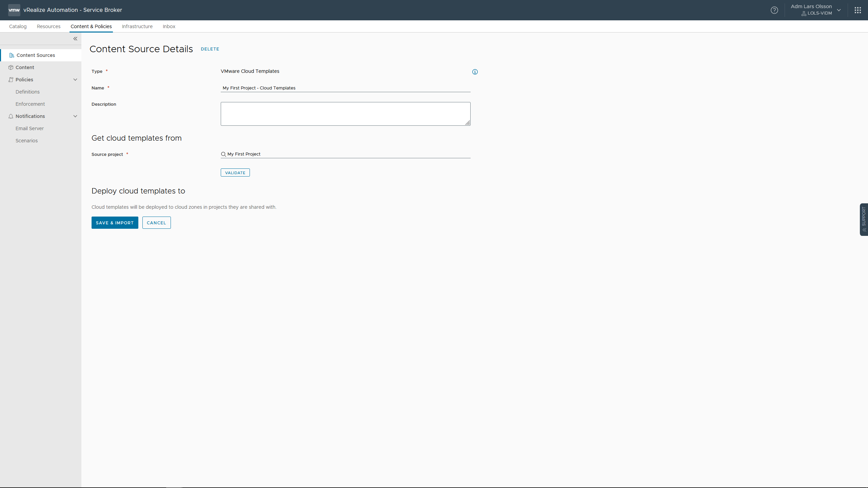Open the help question mark icon

click(x=774, y=10)
